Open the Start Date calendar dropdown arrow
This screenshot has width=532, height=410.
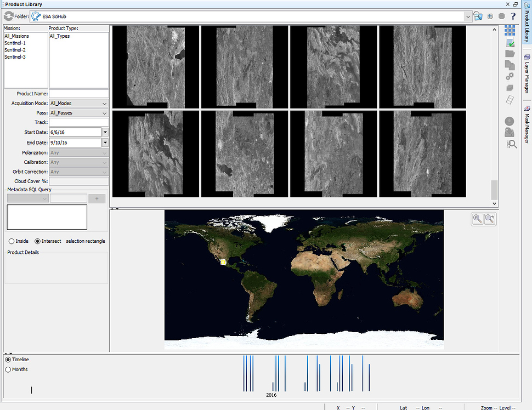tap(105, 132)
